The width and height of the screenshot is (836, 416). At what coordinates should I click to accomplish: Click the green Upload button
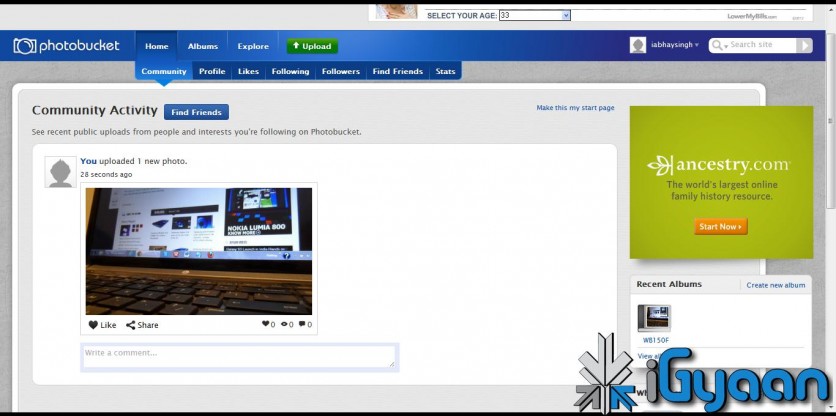pos(312,46)
